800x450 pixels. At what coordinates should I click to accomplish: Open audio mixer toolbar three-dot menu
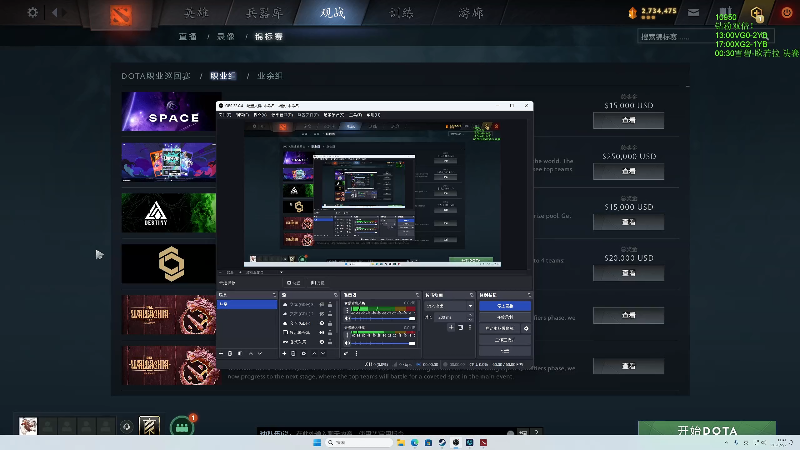(356, 354)
